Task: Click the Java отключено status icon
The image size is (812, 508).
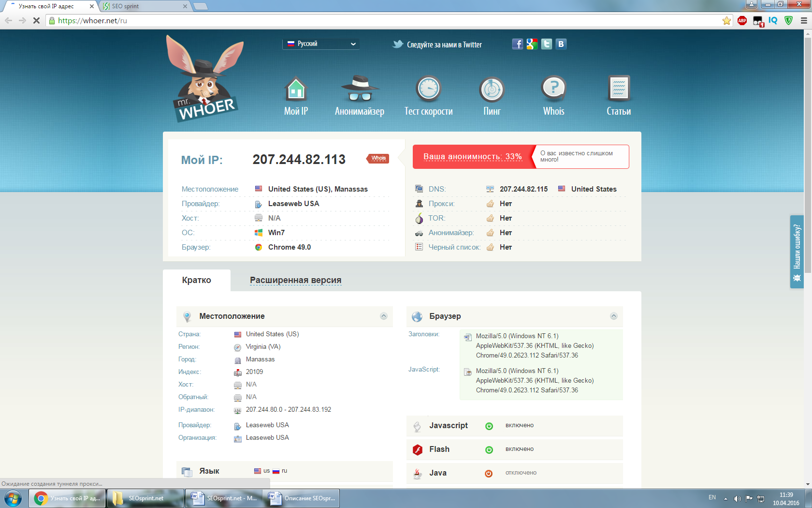Action: [489, 473]
